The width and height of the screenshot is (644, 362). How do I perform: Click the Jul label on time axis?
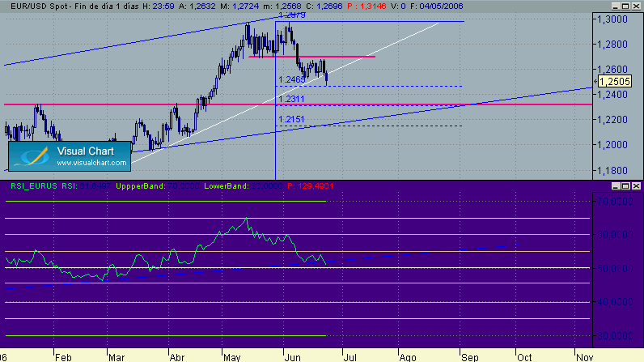point(350,357)
